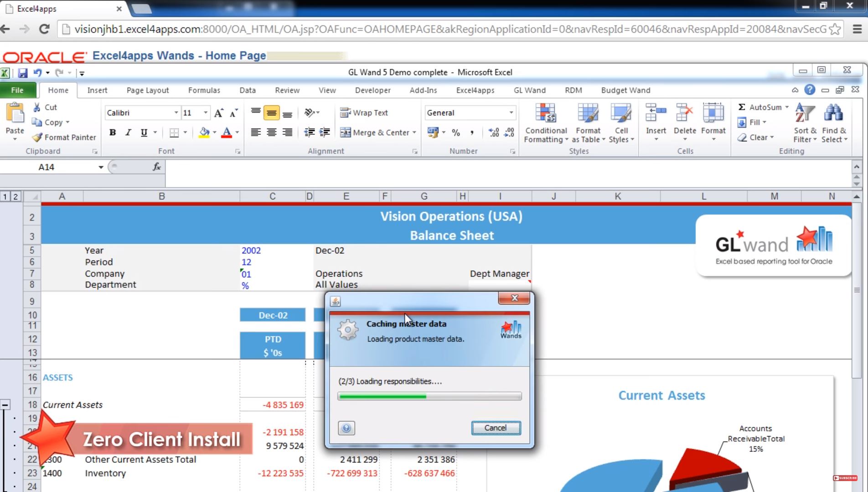868x492 pixels.
Task: Click the browser address bar URL
Action: [450, 29]
